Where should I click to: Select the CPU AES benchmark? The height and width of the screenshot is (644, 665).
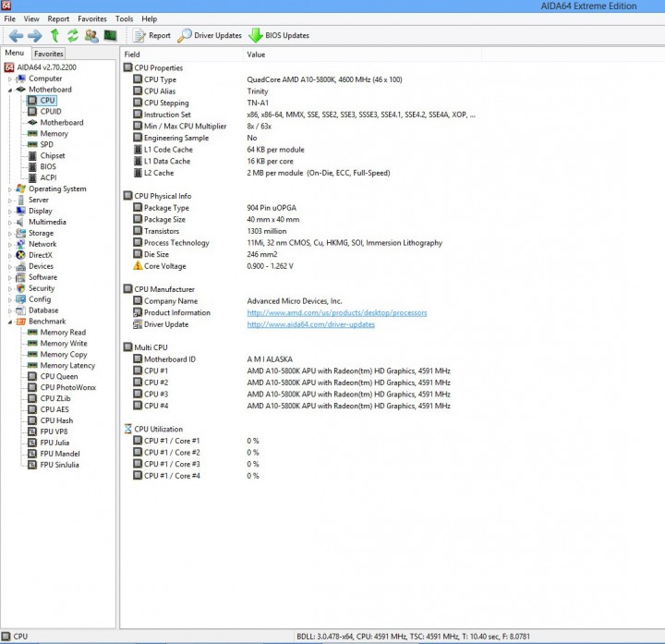48,409
